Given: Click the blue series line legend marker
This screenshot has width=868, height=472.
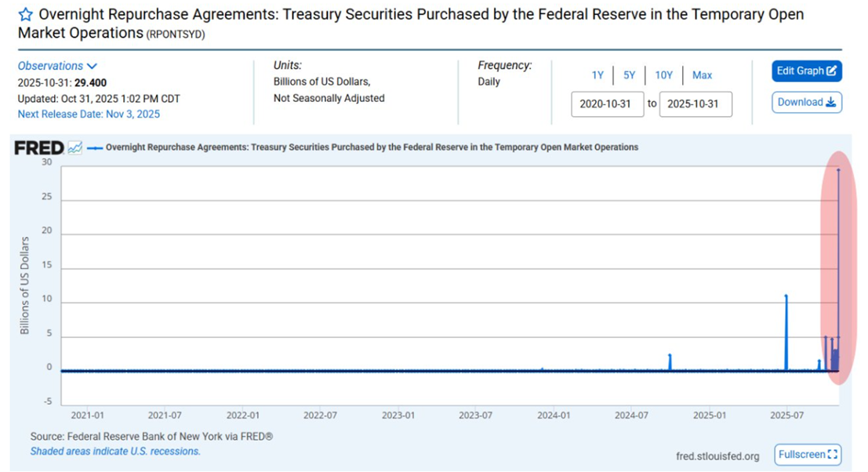Looking at the screenshot, I should [95, 147].
